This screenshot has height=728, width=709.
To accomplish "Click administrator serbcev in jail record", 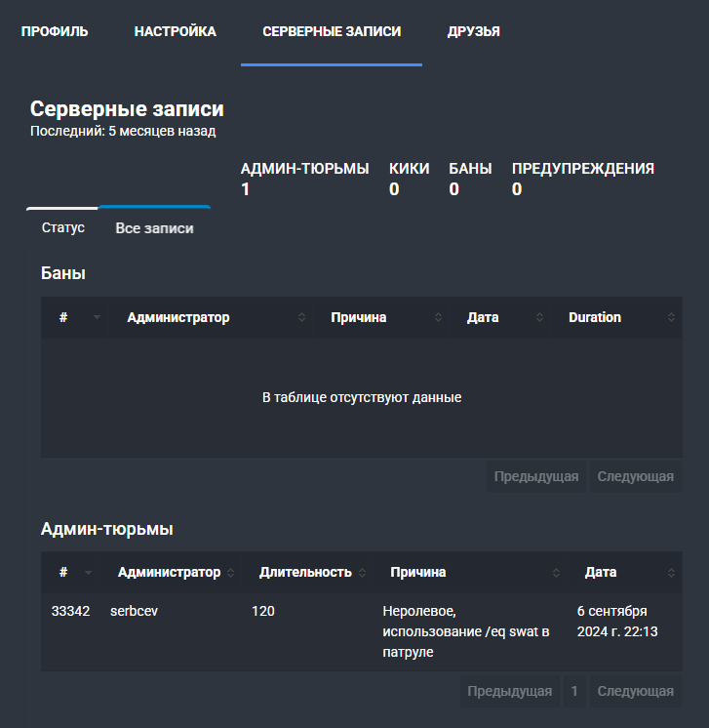I will (135, 611).
